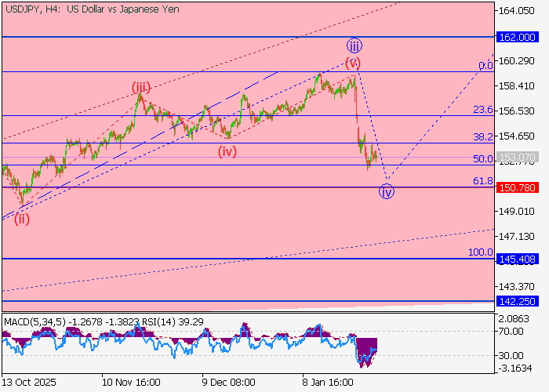Click the red 150.780 price level tag
The image size is (549, 392).
tap(516, 187)
